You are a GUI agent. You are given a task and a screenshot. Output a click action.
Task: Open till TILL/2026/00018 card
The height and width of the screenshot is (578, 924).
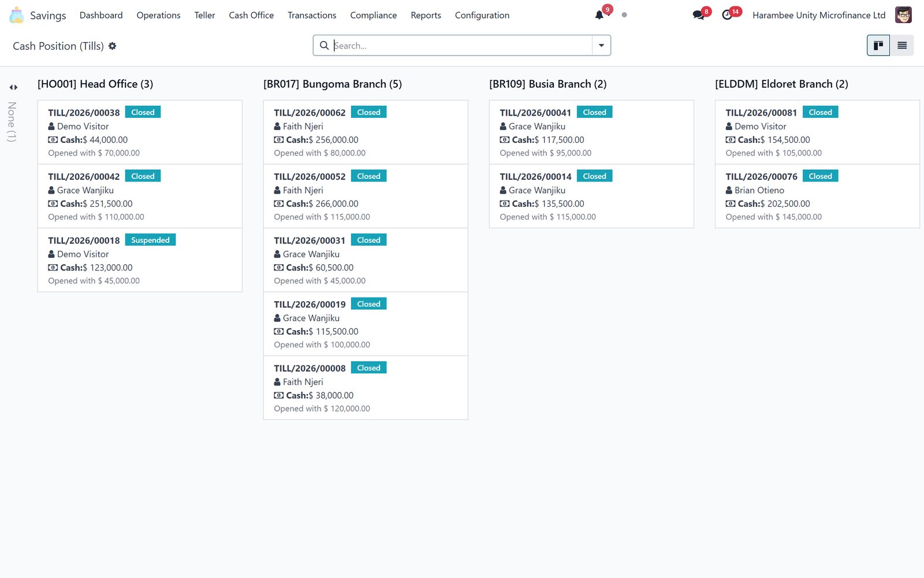[x=140, y=260]
